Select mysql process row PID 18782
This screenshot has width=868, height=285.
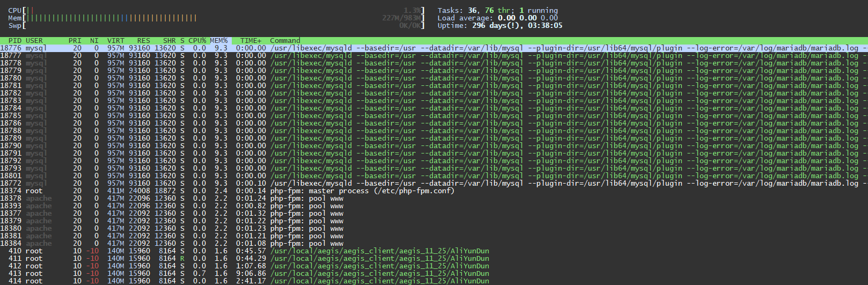click(x=434, y=93)
